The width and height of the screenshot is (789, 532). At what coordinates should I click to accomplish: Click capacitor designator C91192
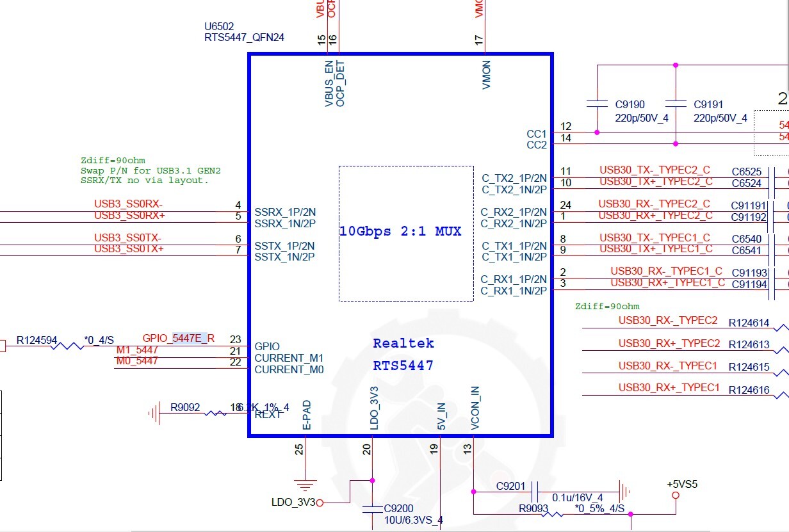click(x=749, y=217)
